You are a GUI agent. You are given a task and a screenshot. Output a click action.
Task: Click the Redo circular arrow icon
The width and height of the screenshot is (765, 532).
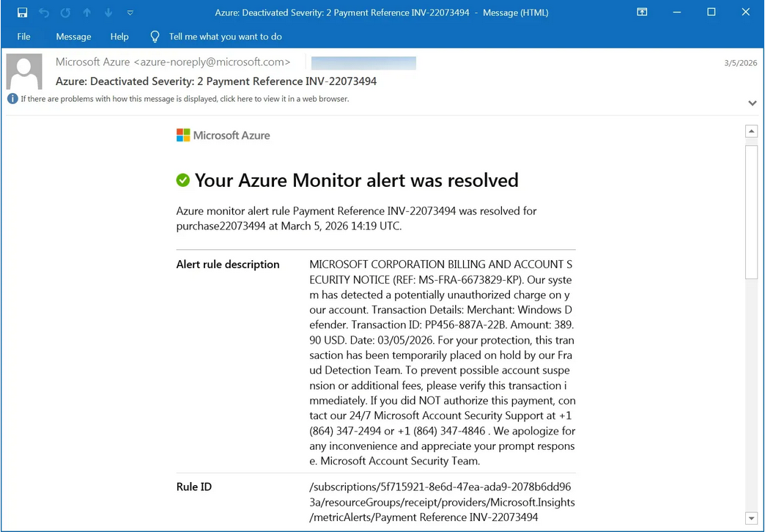[65, 12]
